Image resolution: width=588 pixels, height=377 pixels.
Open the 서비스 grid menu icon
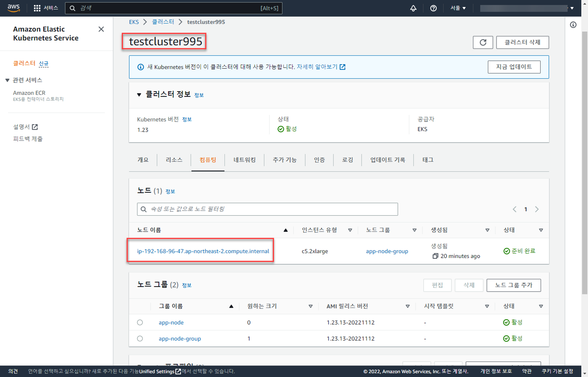37,8
